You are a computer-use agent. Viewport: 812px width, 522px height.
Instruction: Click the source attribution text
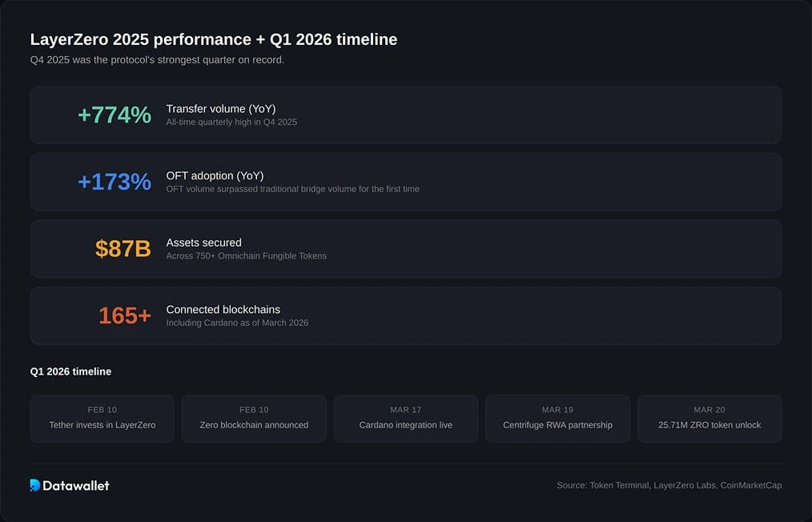669,485
